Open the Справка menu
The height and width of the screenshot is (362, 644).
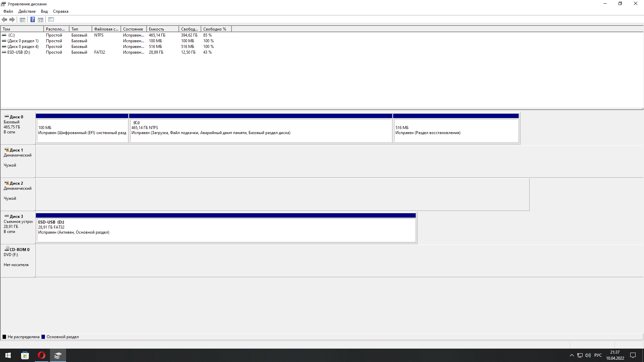pyautogui.click(x=60, y=11)
